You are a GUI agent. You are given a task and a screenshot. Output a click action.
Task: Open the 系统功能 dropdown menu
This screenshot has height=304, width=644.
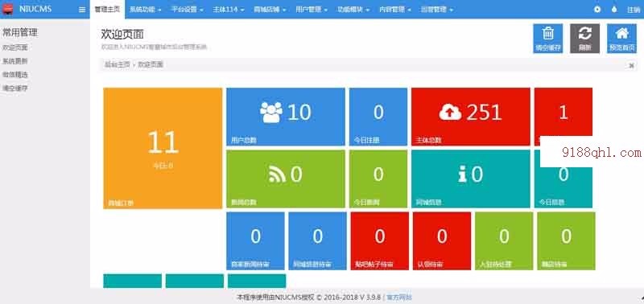pos(146,10)
